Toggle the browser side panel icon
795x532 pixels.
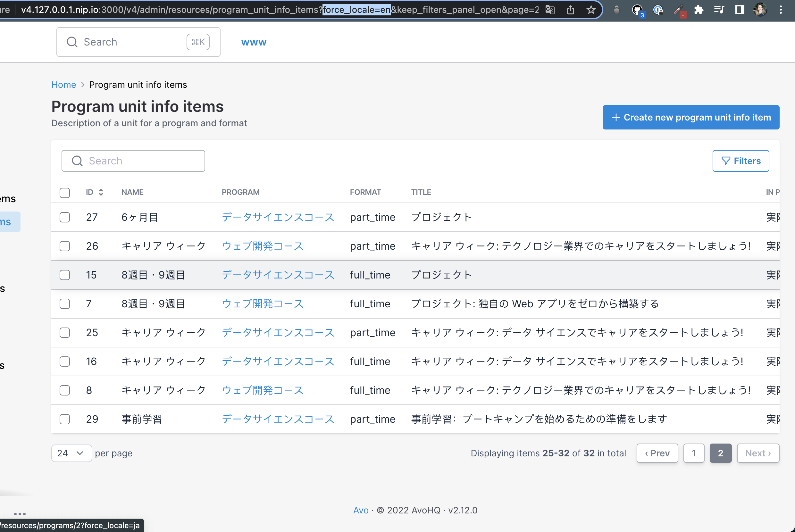[740, 10]
